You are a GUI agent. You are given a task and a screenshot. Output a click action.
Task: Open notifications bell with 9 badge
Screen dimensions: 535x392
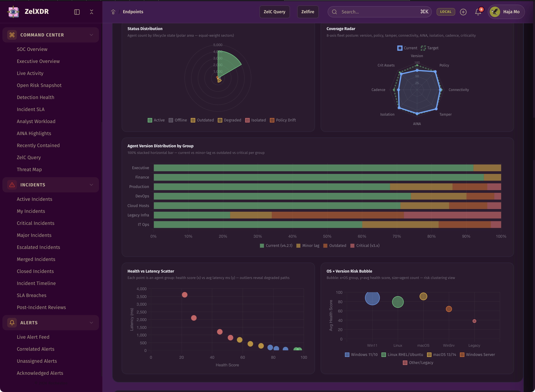[478, 12]
